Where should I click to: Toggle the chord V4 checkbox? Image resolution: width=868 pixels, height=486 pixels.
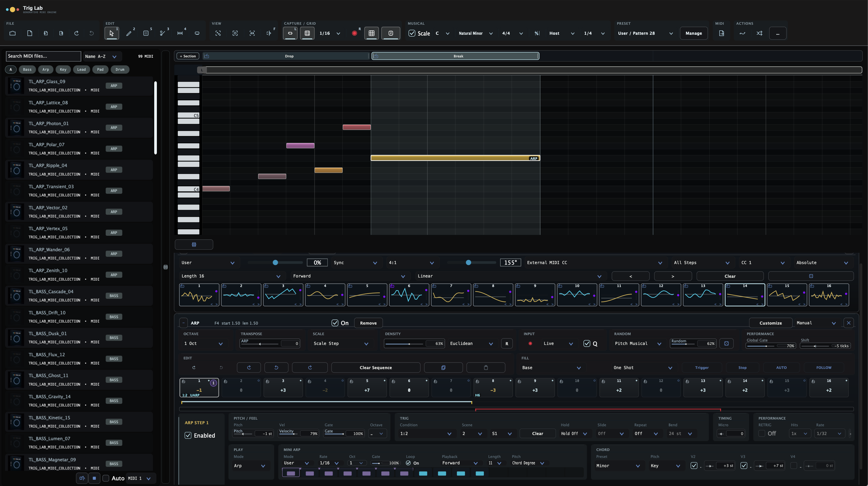click(x=794, y=465)
